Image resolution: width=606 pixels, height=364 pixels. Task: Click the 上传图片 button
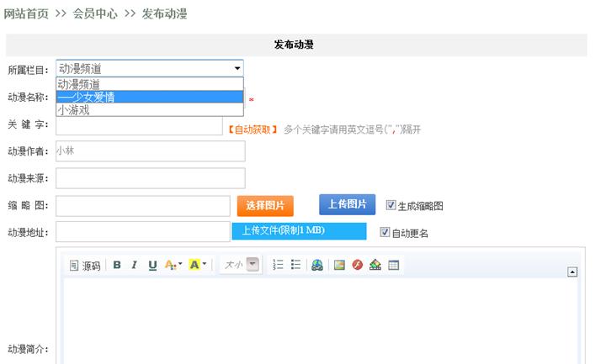(x=347, y=204)
